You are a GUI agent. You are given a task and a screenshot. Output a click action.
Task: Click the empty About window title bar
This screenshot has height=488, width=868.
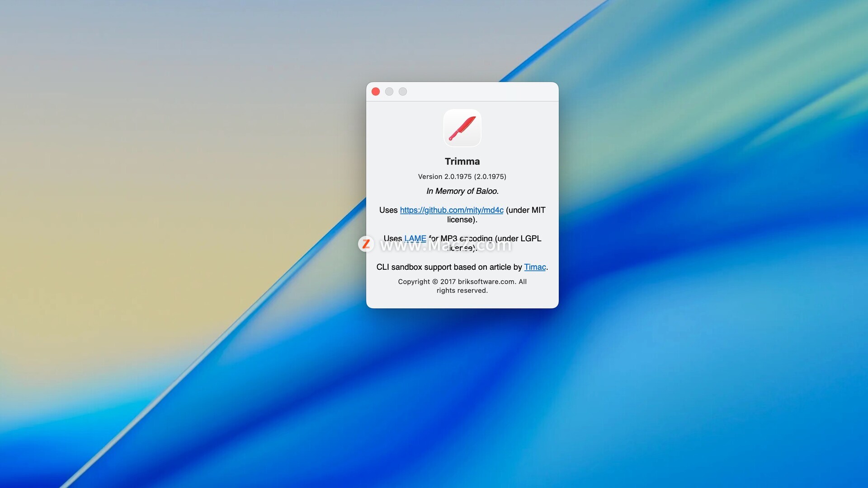coord(479,92)
